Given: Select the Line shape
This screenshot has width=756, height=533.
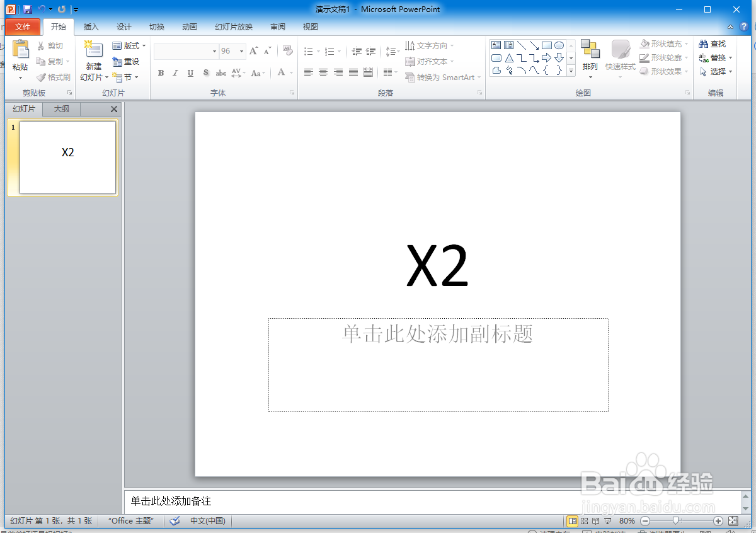Looking at the screenshot, I should pos(522,45).
